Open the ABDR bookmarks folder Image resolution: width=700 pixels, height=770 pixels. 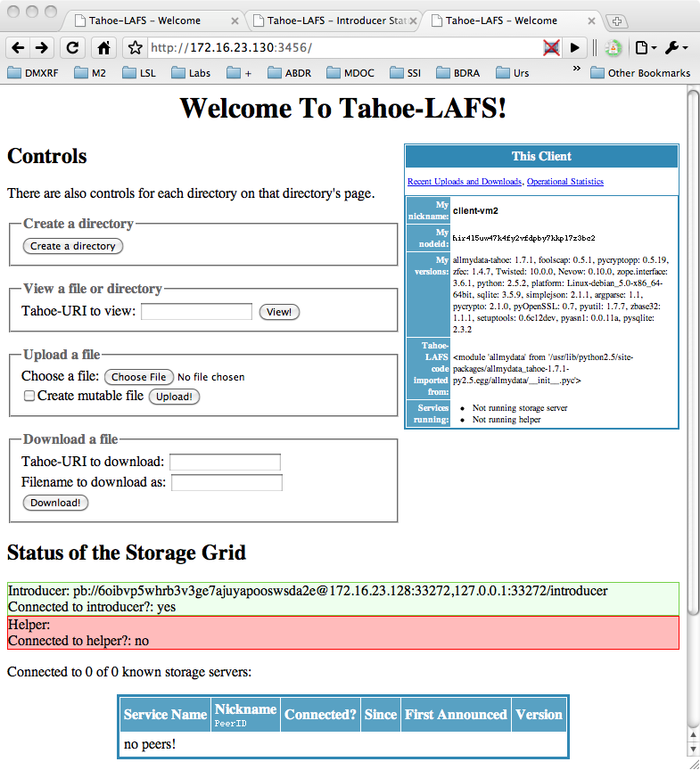click(x=289, y=73)
